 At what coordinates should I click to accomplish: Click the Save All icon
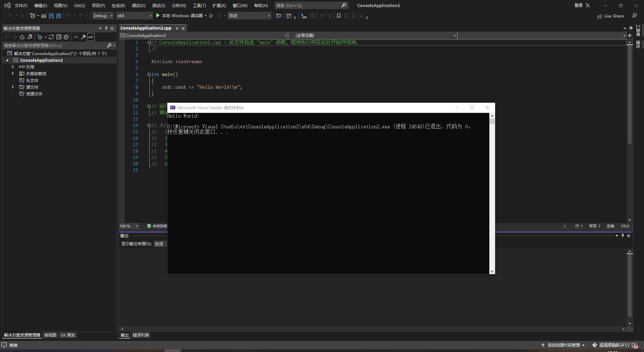59,15
